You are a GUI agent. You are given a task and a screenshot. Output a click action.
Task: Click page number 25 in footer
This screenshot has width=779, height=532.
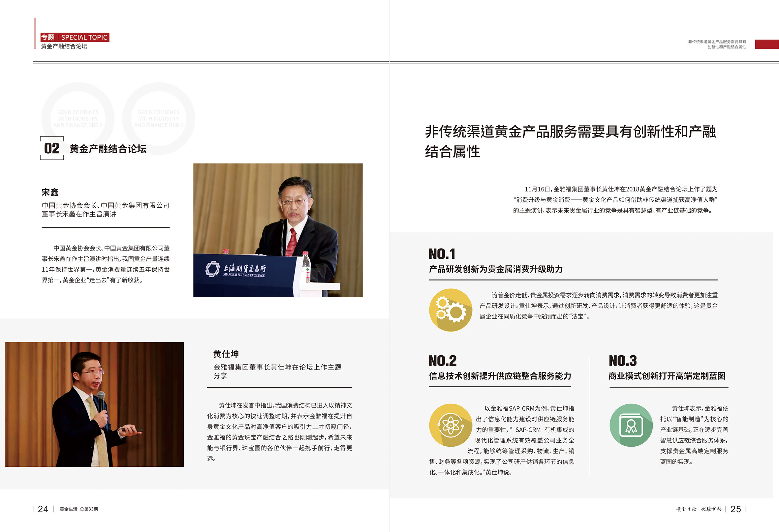(x=736, y=509)
